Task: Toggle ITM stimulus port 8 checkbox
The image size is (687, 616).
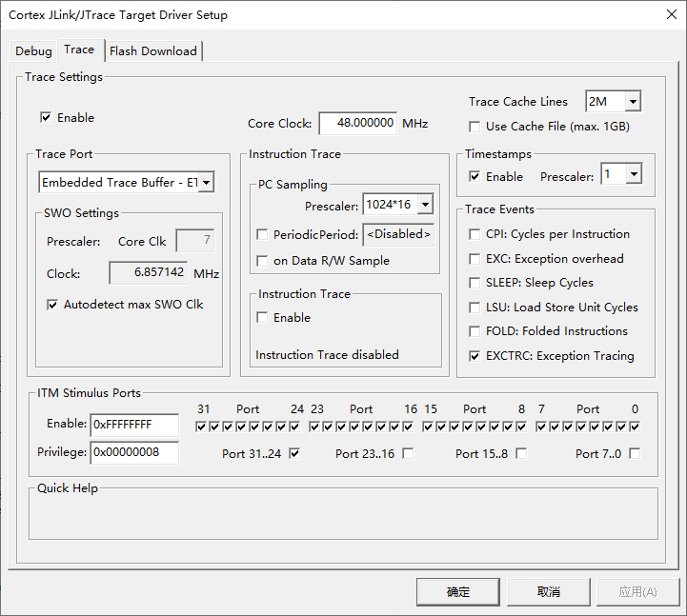Action: point(521,427)
